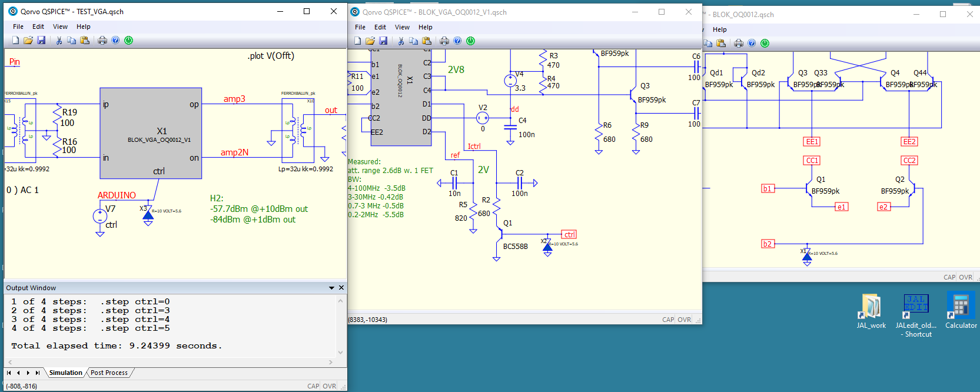
Task: Go to previous output tab
Action: pos(18,373)
